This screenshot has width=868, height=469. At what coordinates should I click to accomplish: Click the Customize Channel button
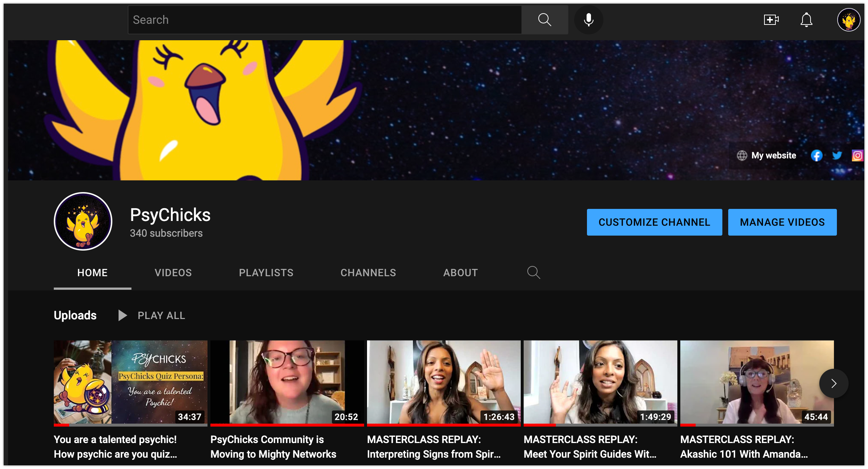pos(654,222)
